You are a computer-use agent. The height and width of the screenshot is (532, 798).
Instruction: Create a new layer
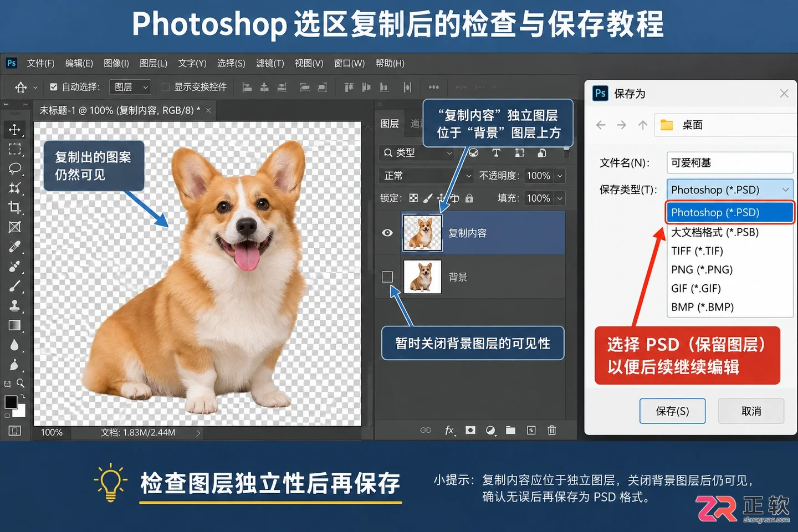pos(531,430)
